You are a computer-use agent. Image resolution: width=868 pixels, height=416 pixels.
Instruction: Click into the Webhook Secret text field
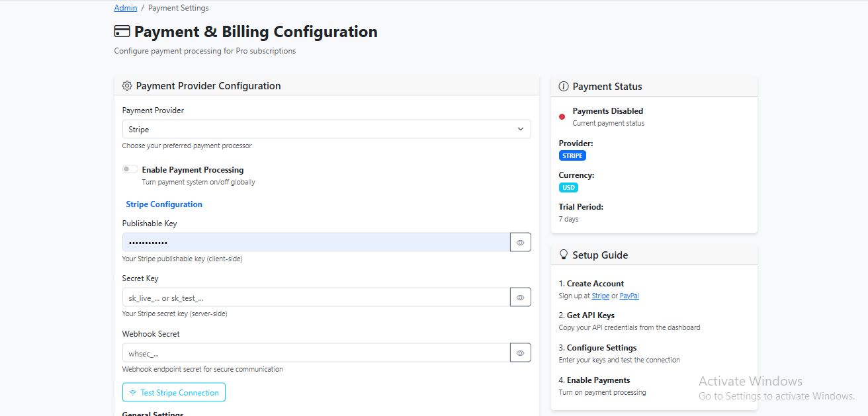click(x=316, y=353)
